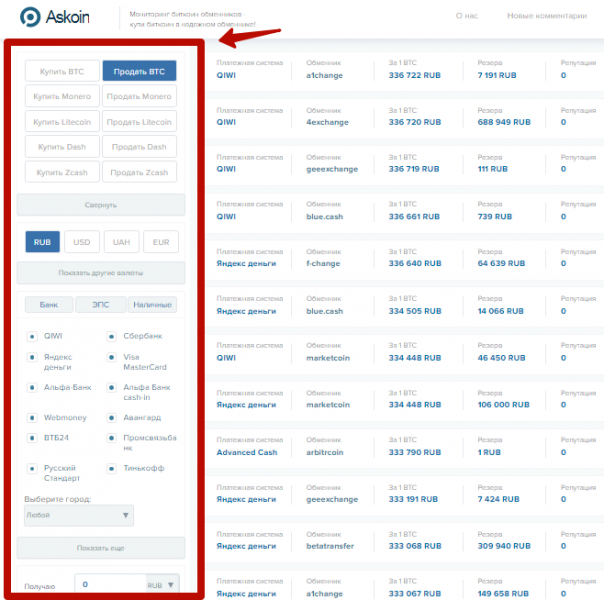Click the Получаю amount field
Image resolution: width=604 pixels, height=600 pixels.
pos(110,585)
